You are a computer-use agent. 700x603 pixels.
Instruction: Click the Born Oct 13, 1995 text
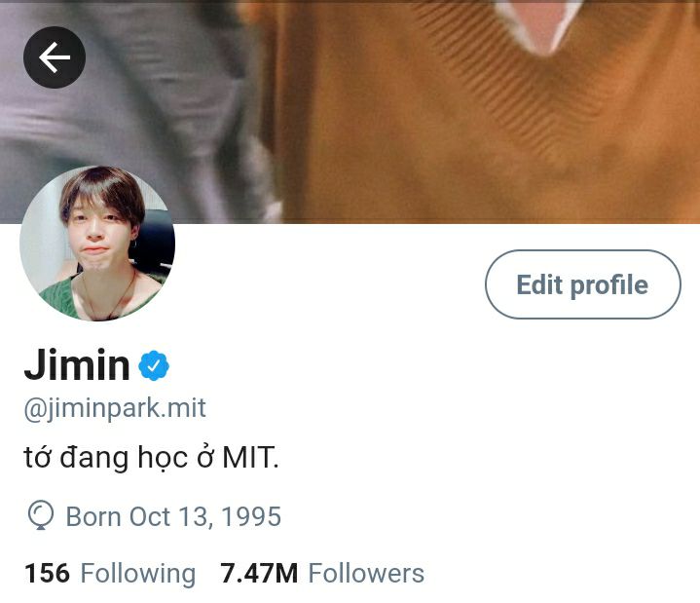point(173,517)
